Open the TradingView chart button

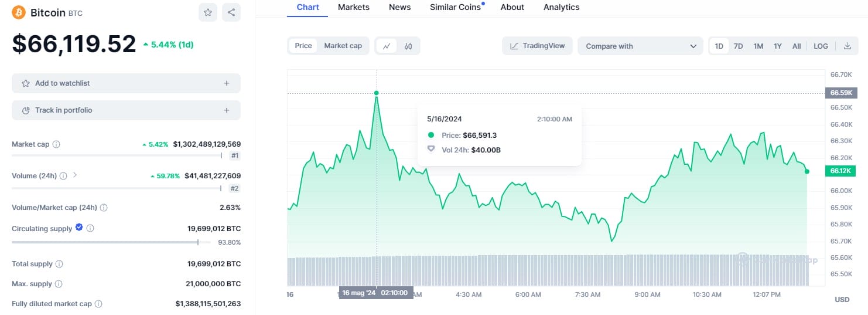point(537,46)
